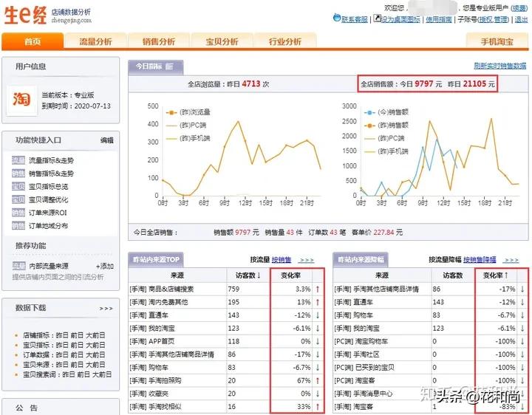Click 宝贝来源 昨日 download link

(61, 365)
